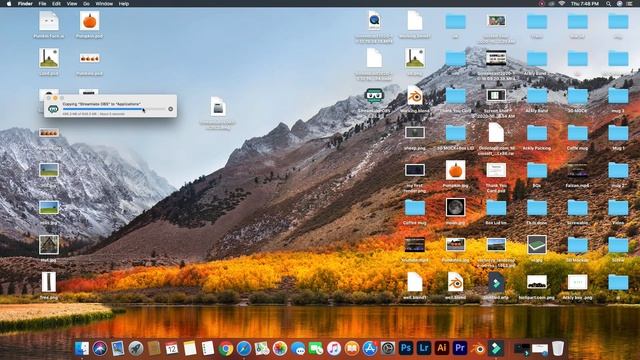Image resolution: width=640 pixels, height=360 pixels.
Task: Select the Streamlabs OBS desktop icon
Action: click(x=374, y=96)
